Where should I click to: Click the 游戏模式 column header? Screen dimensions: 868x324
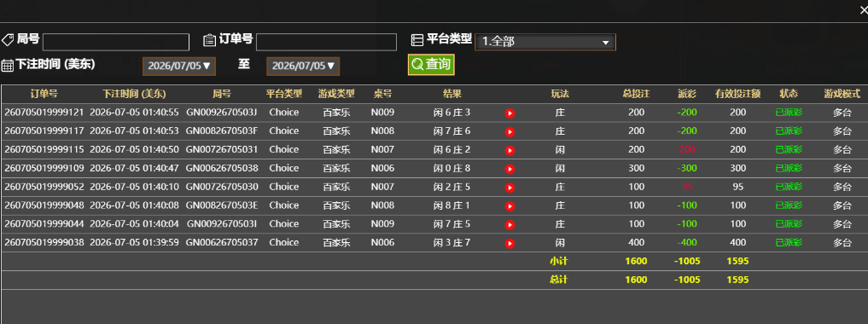[842, 94]
